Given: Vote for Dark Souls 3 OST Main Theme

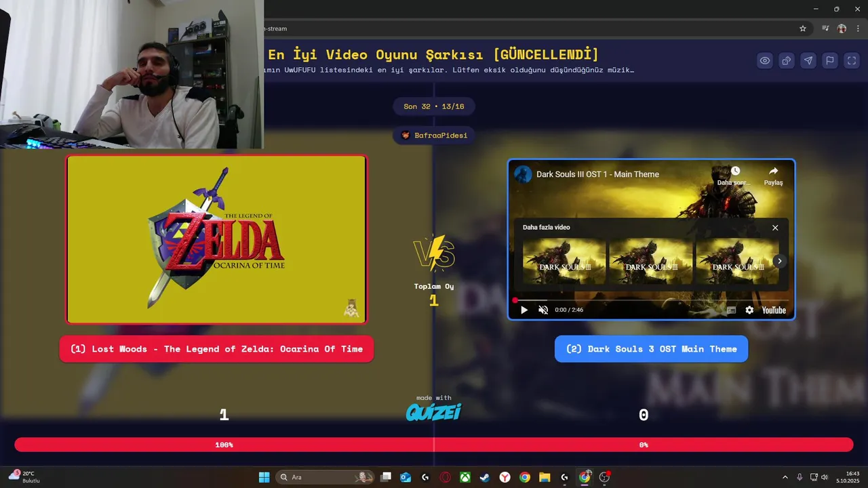Looking at the screenshot, I should coord(651,349).
